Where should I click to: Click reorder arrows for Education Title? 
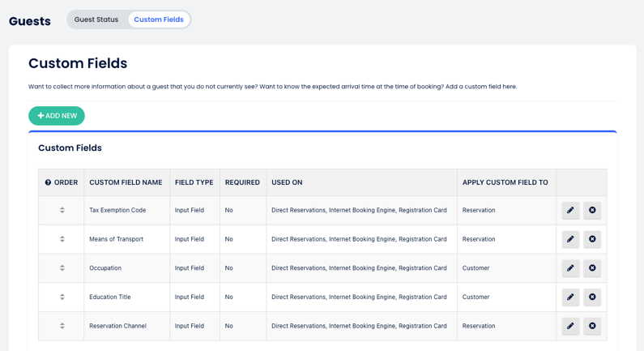click(62, 297)
